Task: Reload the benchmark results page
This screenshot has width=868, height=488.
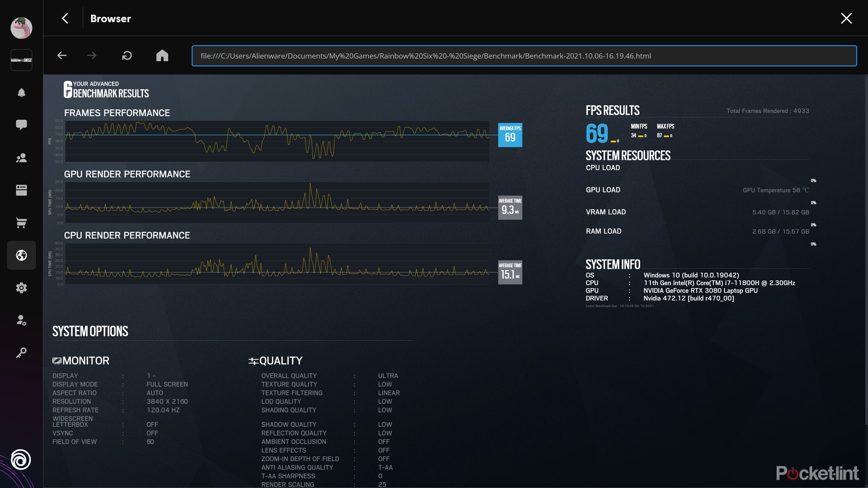Action: point(127,56)
